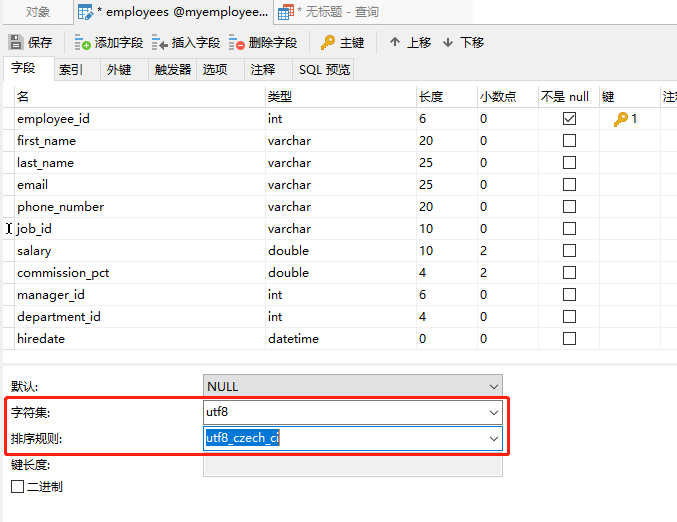Tick the Binary (二进制) checkbox
The height and width of the screenshot is (522, 677).
17,487
